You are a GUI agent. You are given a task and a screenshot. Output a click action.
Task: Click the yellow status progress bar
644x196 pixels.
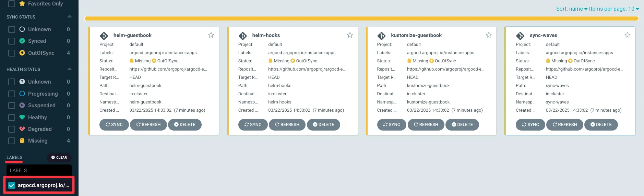tap(362, 19)
